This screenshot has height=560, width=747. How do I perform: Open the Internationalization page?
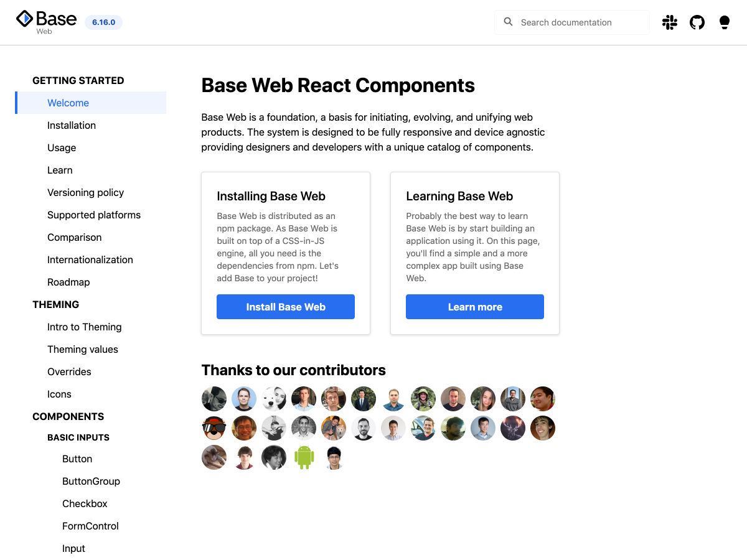(90, 259)
